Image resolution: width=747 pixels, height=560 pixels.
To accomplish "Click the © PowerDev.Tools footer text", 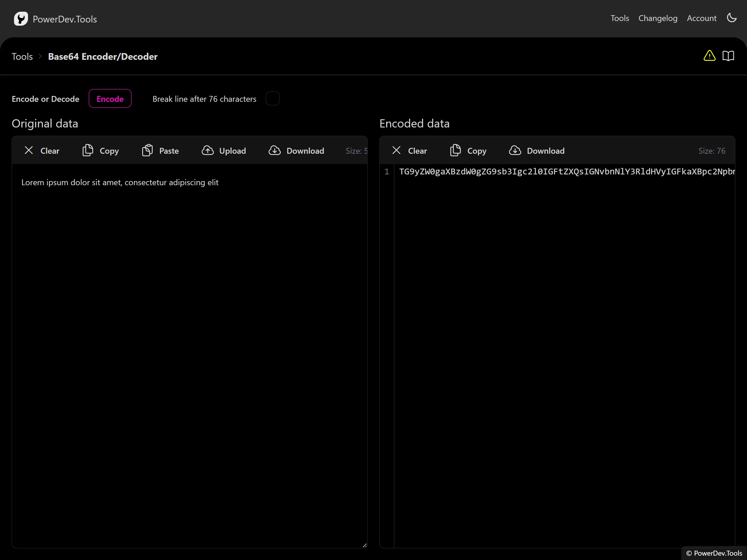I will [714, 553].
